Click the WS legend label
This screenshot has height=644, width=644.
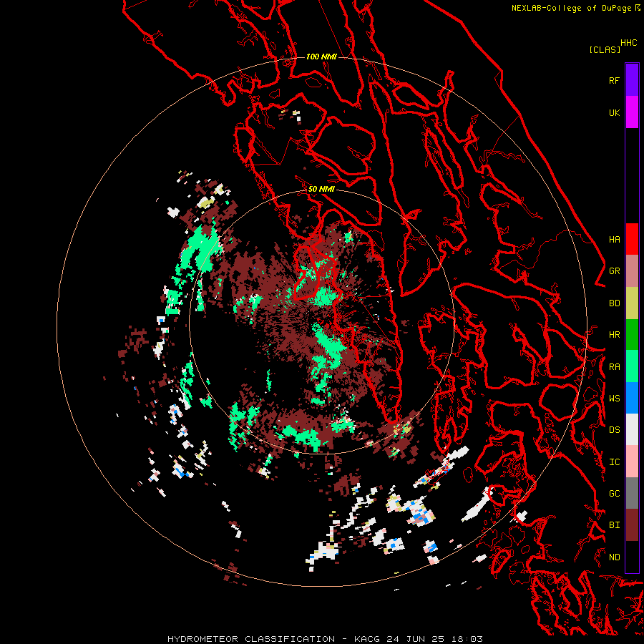tap(614, 398)
